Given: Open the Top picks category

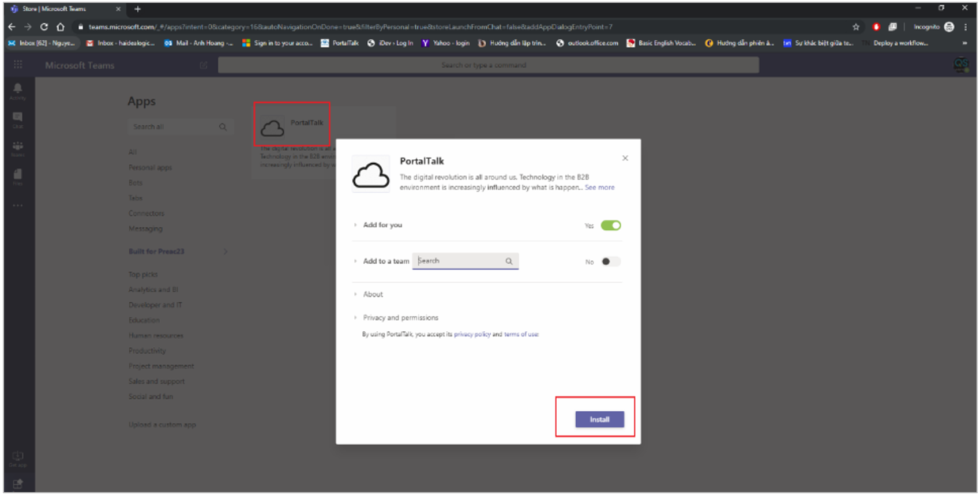Looking at the screenshot, I should click(x=143, y=275).
